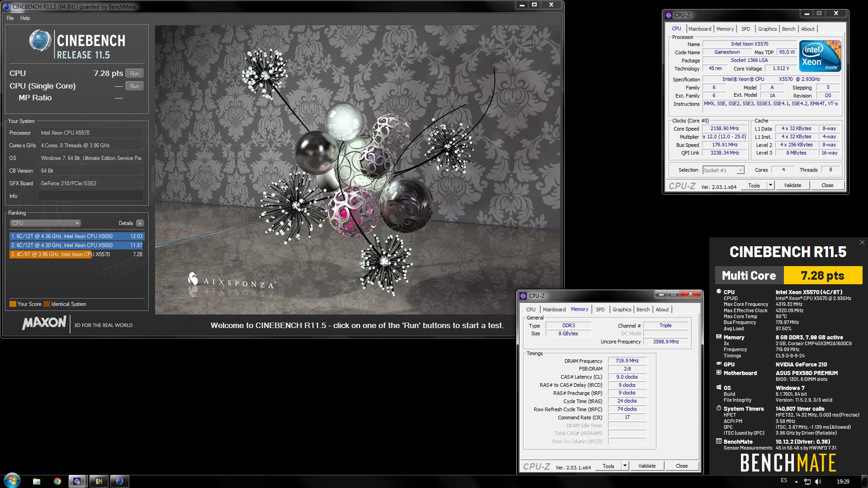Screen dimensions: 868x488
Task: Click Validate in top CPU-Z window
Action: point(793,186)
